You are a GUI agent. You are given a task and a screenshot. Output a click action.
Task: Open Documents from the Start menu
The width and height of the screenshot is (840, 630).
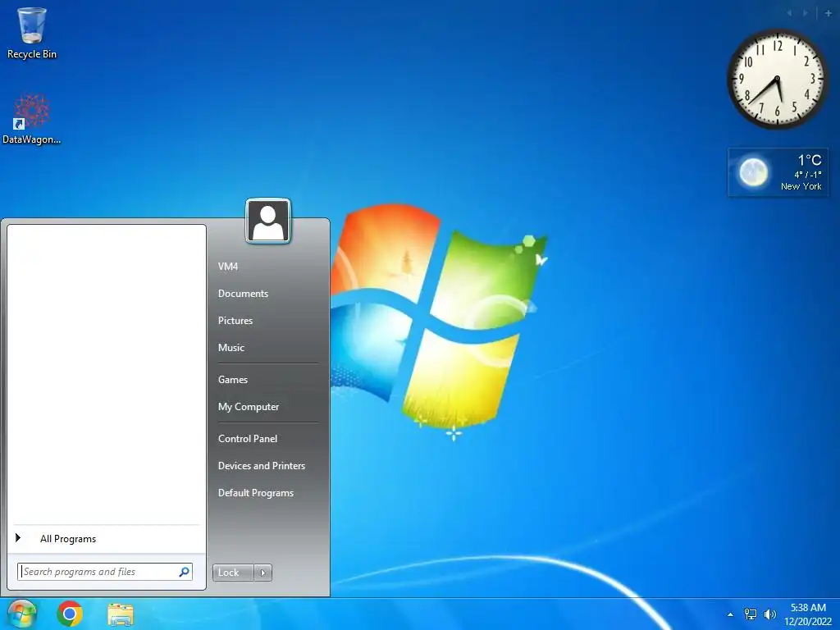tap(243, 294)
